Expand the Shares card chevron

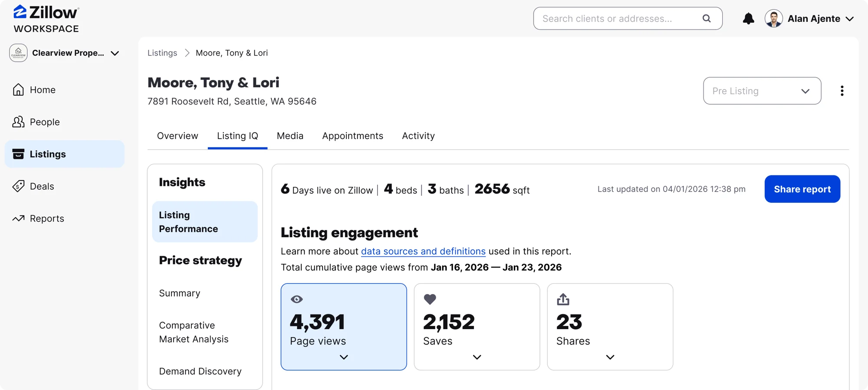(610, 357)
